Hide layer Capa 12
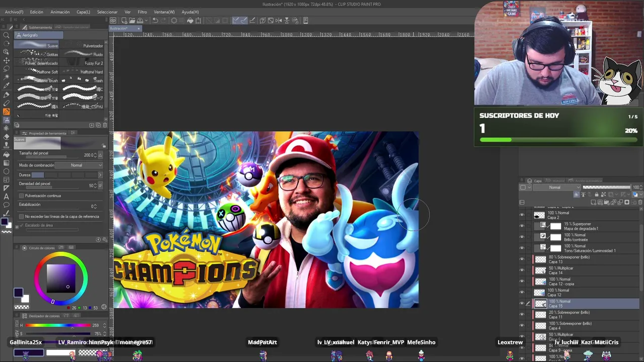 click(x=522, y=293)
